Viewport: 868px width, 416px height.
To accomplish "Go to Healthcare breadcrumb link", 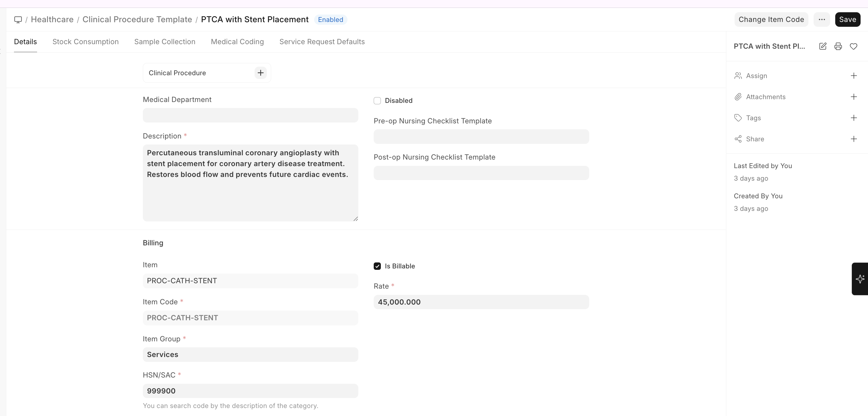I will 52,20.
